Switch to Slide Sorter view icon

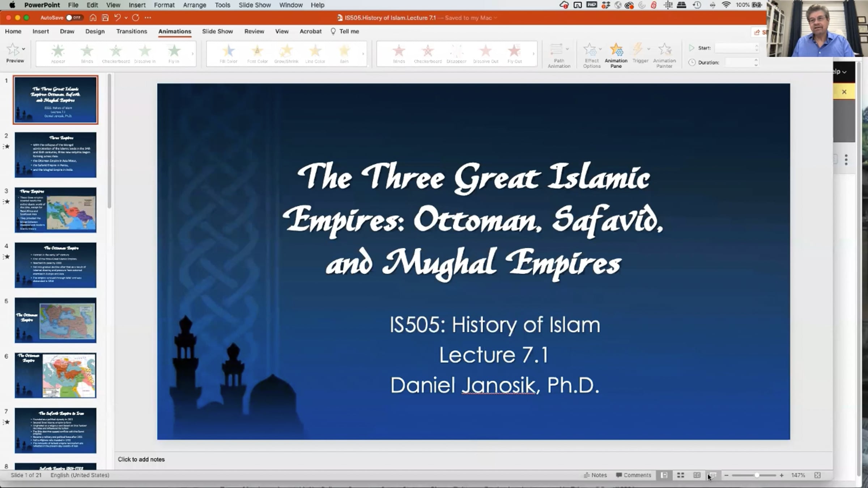[680, 475]
